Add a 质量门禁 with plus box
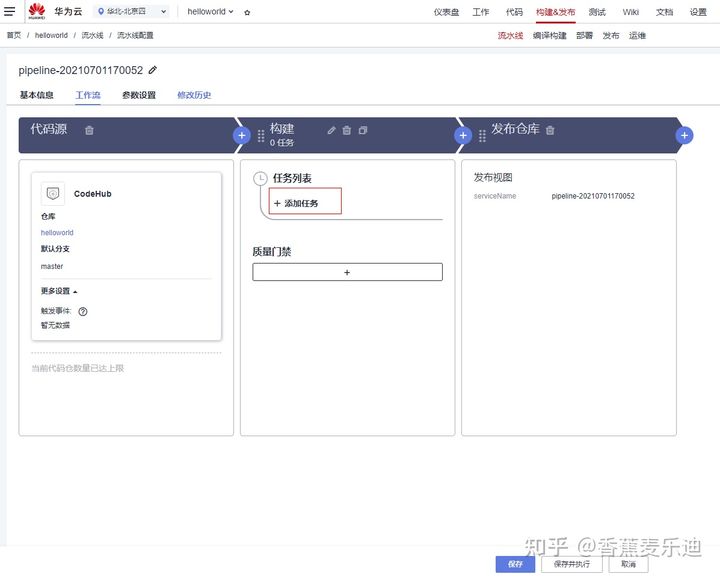Image resolution: width=720 pixels, height=577 pixels. coord(348,272)
